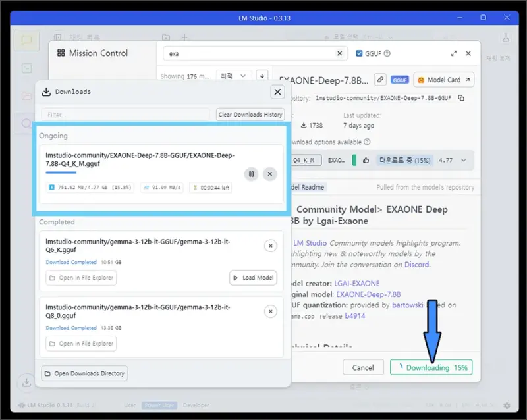Close the Mission Control dialog
Screen dimensions: 527x420
click(468, 53)
